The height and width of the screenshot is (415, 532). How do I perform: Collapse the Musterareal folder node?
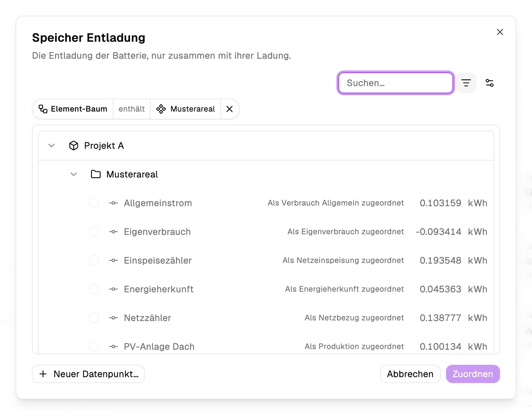coord(74,174)
